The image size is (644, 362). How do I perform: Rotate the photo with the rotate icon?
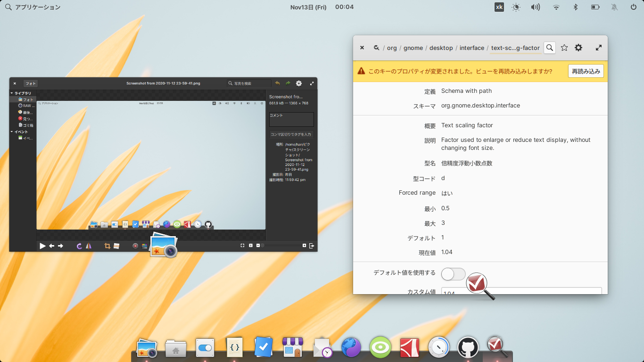(x=79, y=246)
